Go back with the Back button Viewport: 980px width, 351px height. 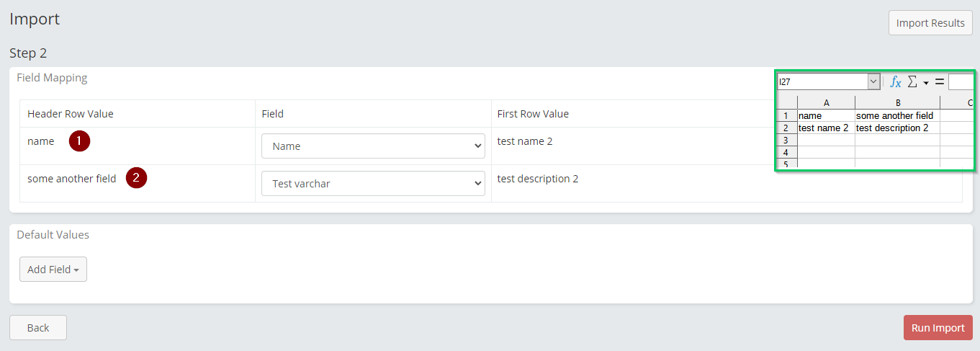(37, 328)
